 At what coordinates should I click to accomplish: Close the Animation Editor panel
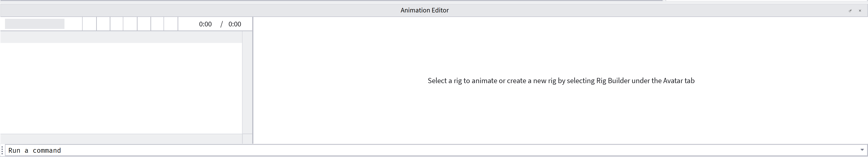pos(860,10)
